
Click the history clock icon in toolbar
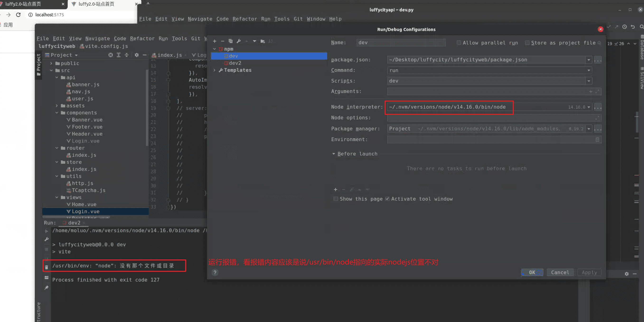tap(625, 27)
